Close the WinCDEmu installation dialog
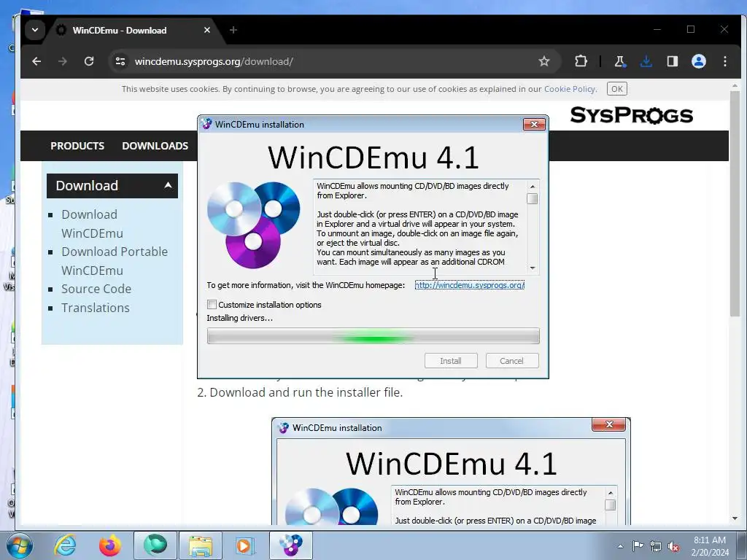Screen dimensions: 747x560 [x=534, y=124]
